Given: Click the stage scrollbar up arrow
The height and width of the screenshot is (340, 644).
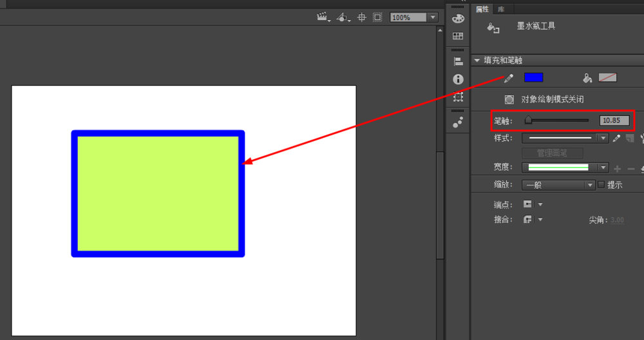Looking at the screenshot, I should [440, 30].
